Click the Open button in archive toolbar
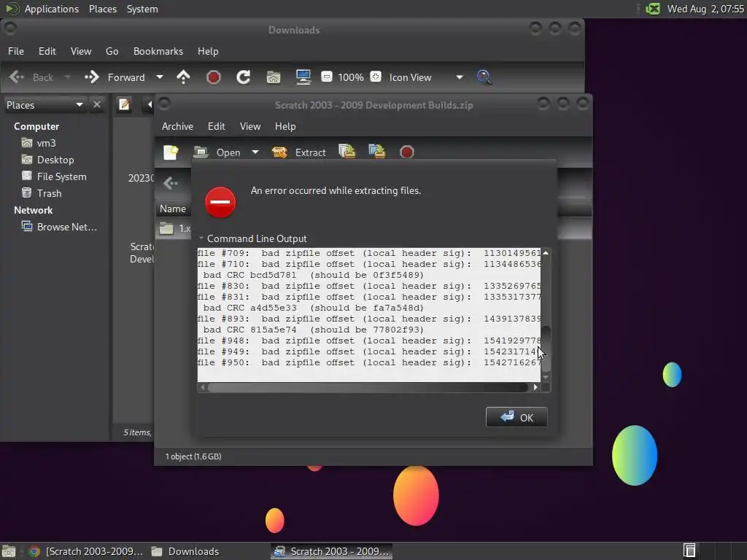The image size is (747, 560). (x=217, y=152)
